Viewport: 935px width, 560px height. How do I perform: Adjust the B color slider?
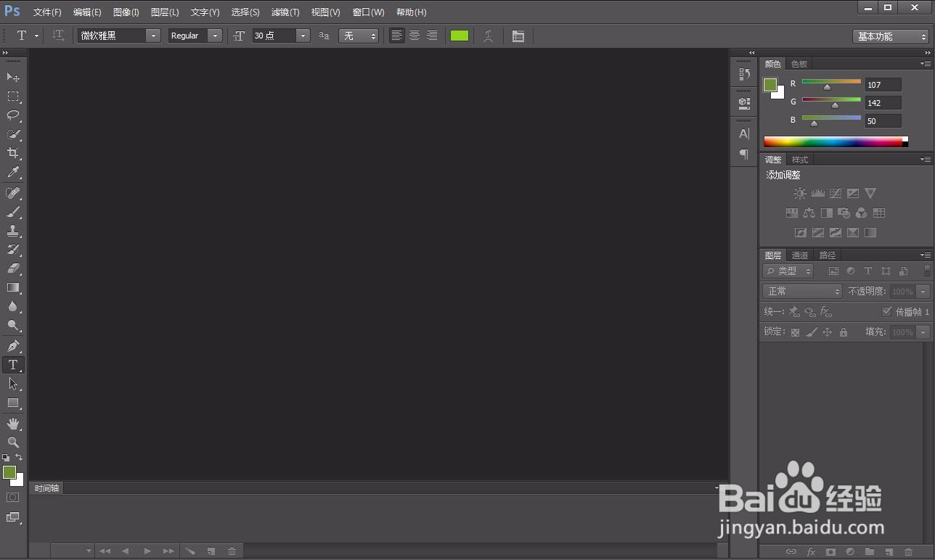[x=814, y=123]
